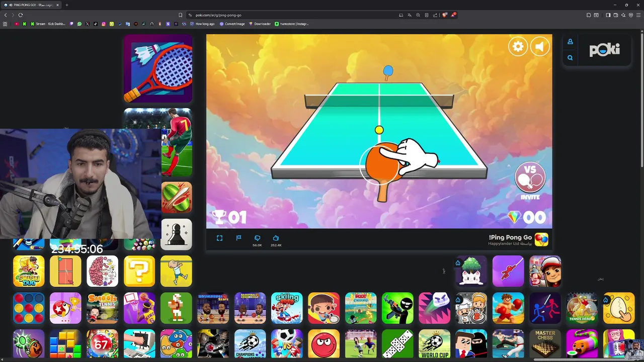
Task: Select the PING PONG GO browser tab
Action: [x=32, y=5]
